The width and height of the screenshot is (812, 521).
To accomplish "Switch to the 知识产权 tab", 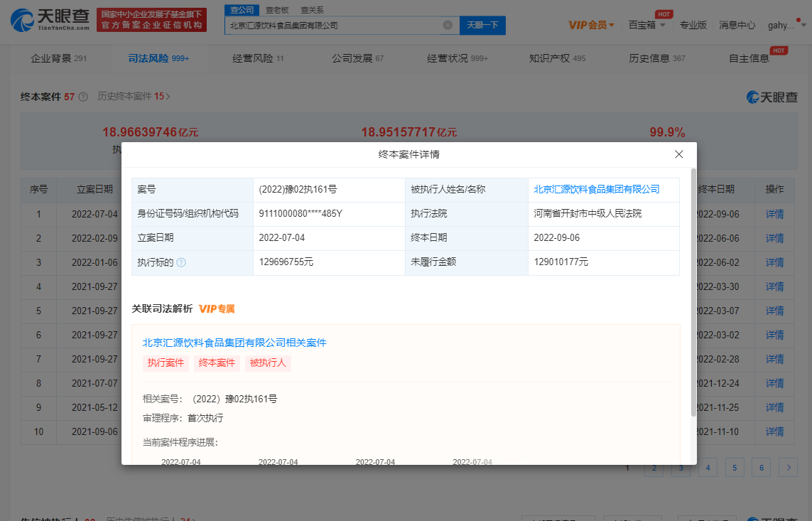I will [x=557, y=58].
